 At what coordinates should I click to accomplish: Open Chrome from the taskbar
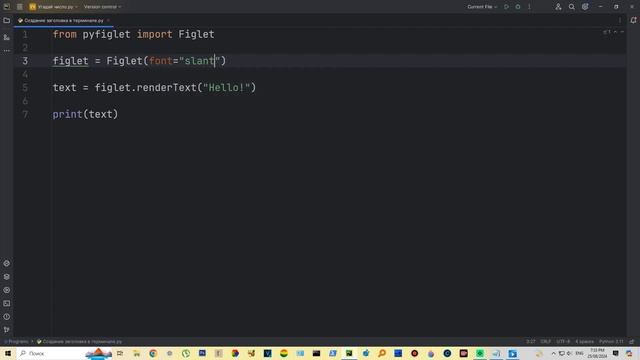[x=153, y=353]
